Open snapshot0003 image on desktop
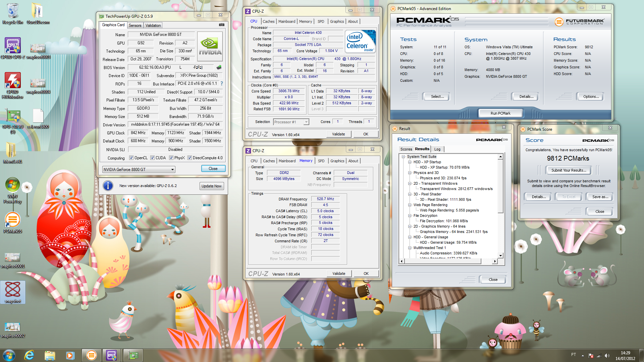 38,51
